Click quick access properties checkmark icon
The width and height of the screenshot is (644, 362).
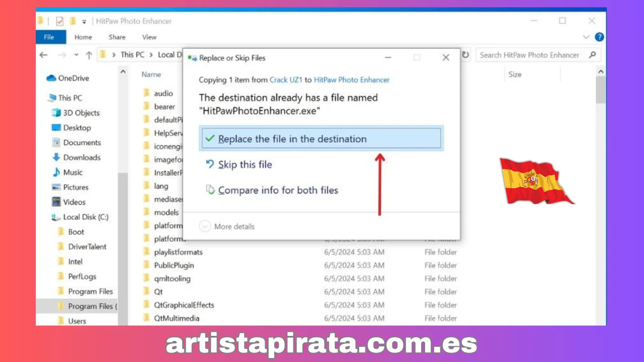coord(60,21)
